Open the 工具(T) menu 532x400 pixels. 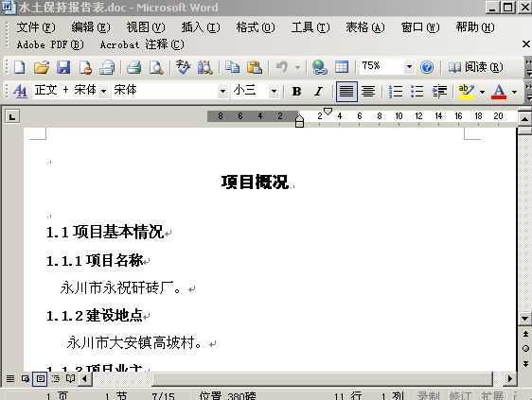(310, 27)
